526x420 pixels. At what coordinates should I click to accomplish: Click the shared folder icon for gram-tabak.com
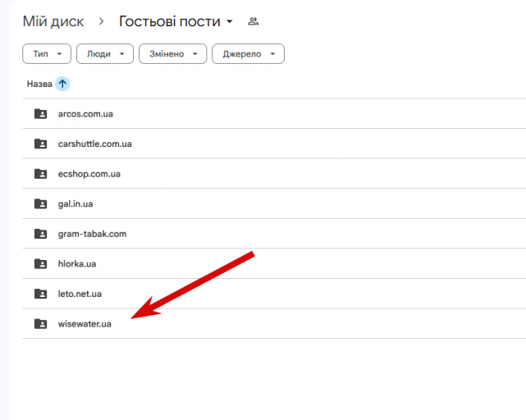point(40,234)
